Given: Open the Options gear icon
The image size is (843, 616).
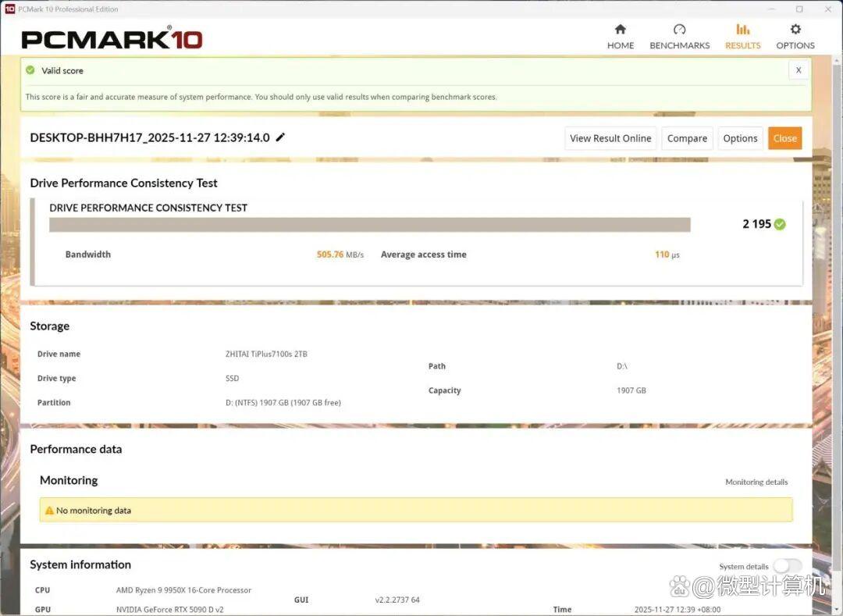Looking at the screenshot, I should coord(795,29).
